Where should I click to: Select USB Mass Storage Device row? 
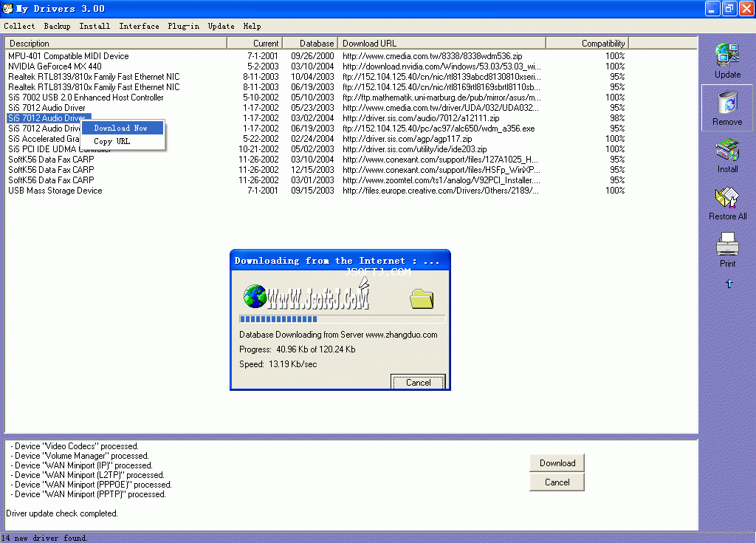click(316, 191)
